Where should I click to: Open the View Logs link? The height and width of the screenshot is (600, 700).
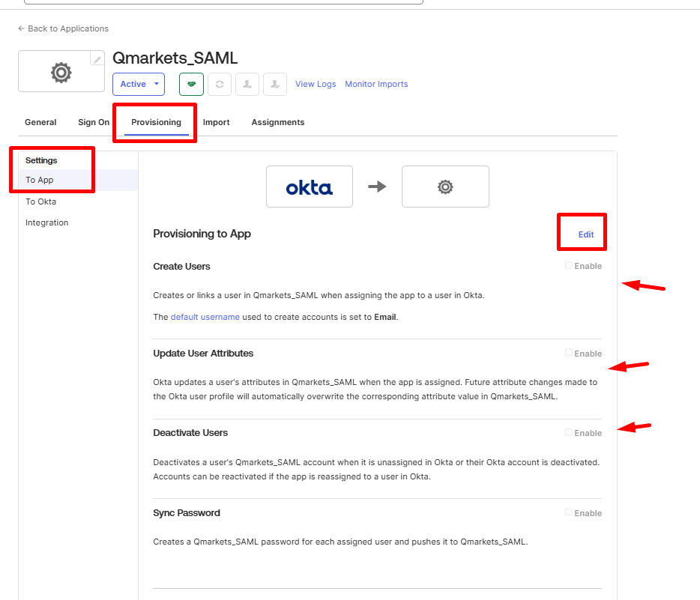point(316,85)
